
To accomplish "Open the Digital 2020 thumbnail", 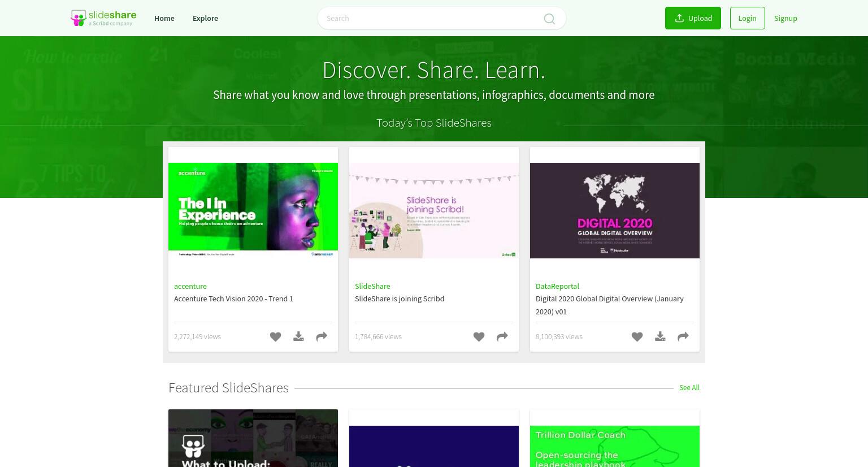I will coord(615,210).
